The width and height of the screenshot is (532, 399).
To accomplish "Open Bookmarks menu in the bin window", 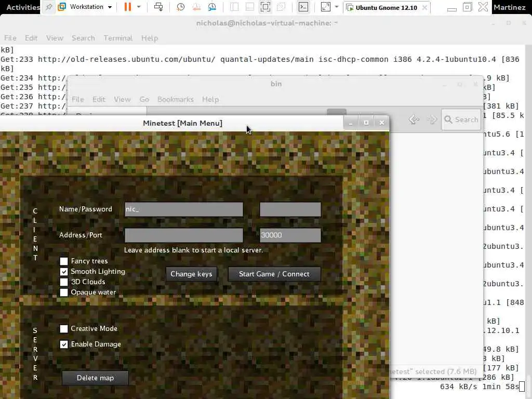I will [176, 99].
